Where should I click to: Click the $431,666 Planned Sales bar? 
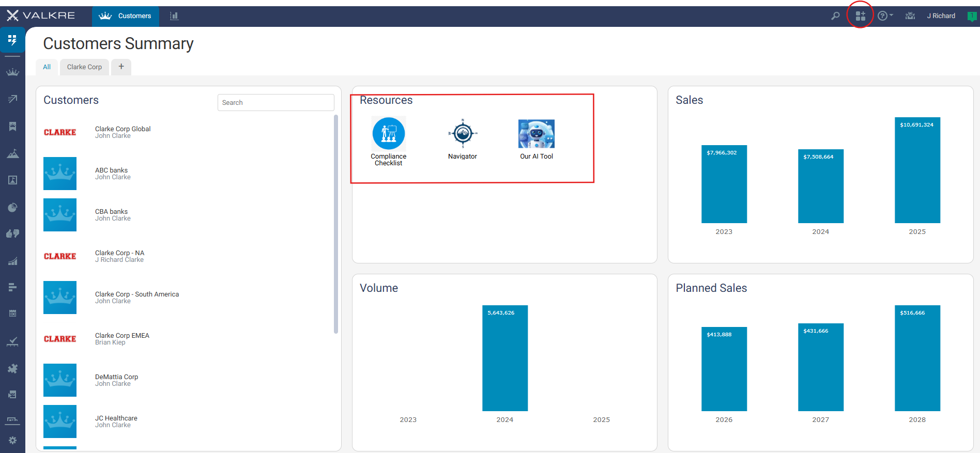click(820, 367)
